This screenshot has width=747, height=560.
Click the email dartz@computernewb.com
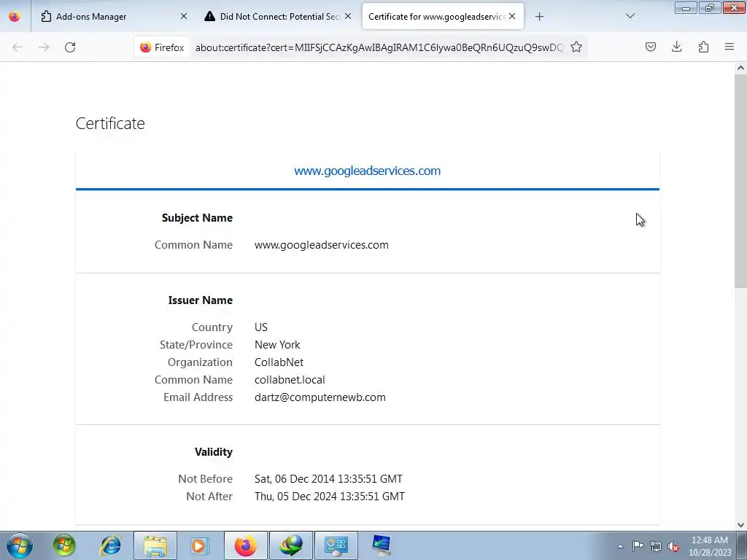tap(320, 397)
